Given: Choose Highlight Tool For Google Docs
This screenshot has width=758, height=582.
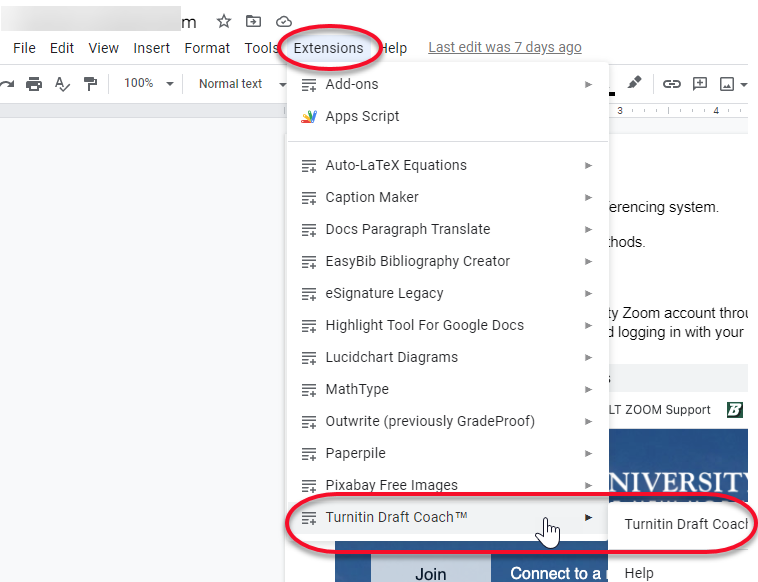Looking at the screenshot, I should 448,325.
